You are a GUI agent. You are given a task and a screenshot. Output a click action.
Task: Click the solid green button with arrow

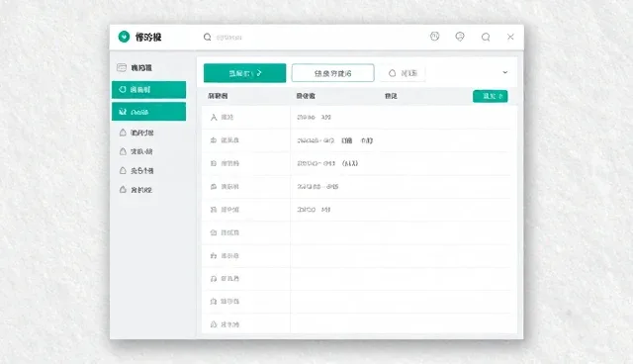[x=244, y=73]
